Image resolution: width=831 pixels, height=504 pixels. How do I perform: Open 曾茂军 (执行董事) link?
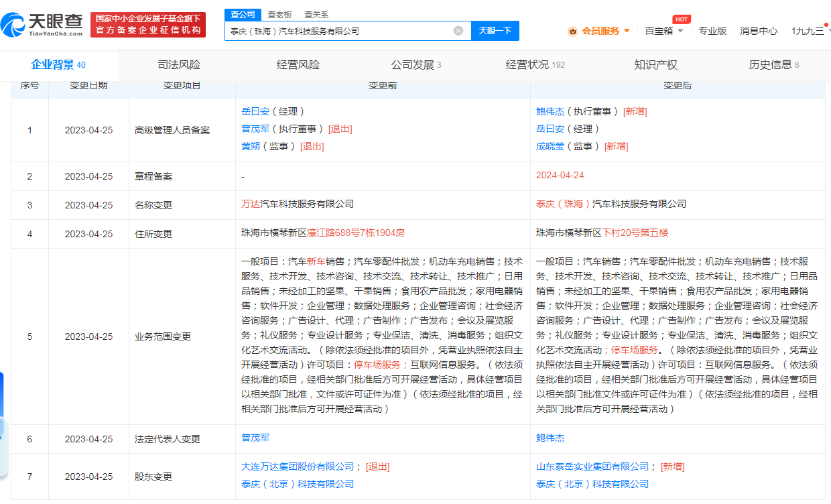pos(255,129)
